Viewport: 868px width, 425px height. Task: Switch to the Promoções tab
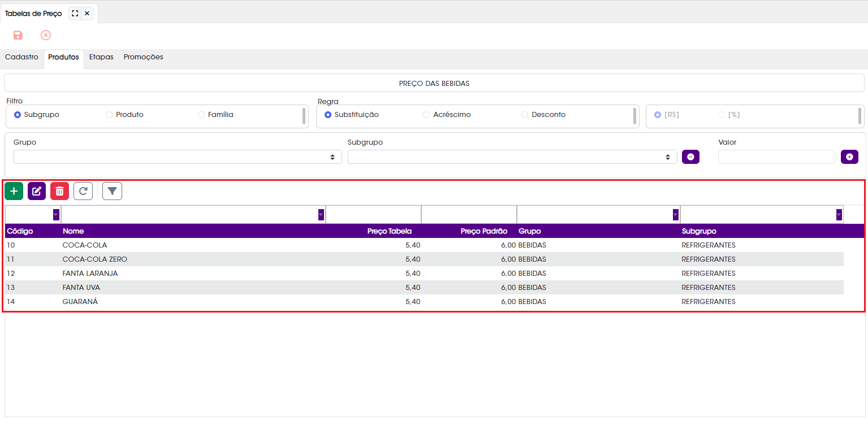click(144, 57)
